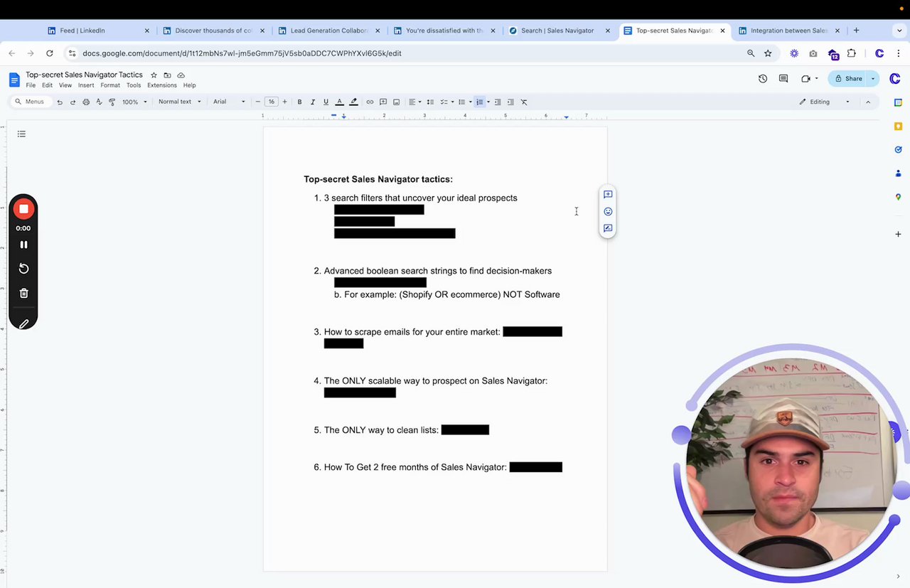The image size is (910, 588).
Task: Click the Print icon in the toolbar
Action: (86, 102)
